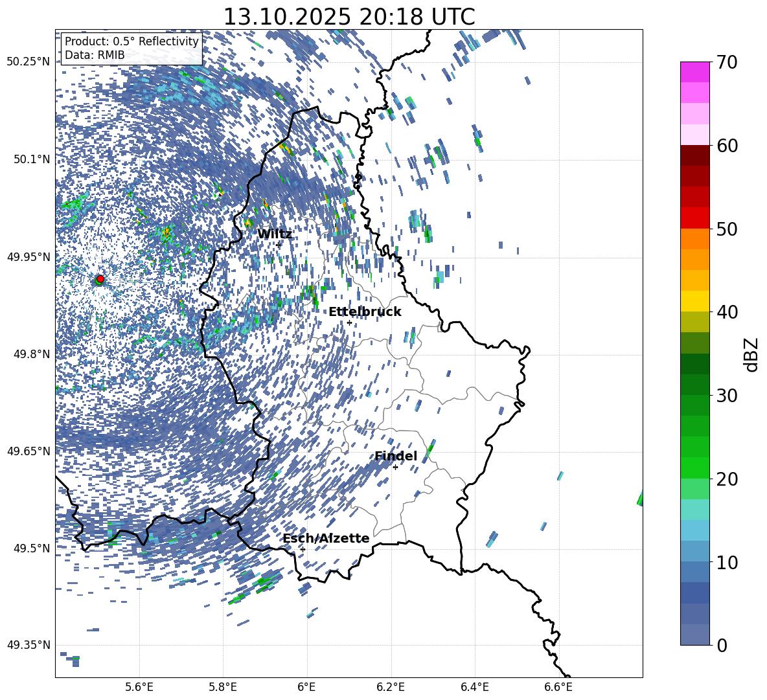Click the cross marker below Ettelbruck
767x700 pixels.
[349, 322]
